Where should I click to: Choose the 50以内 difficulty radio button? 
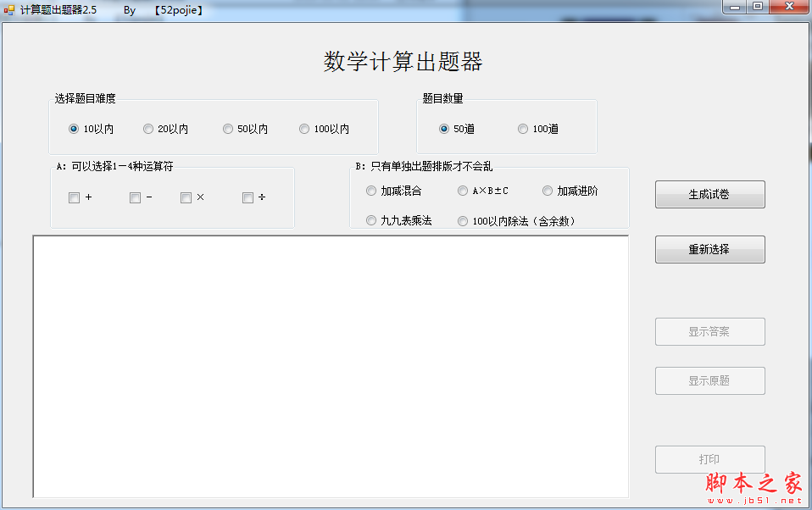[x=228, y=130]
